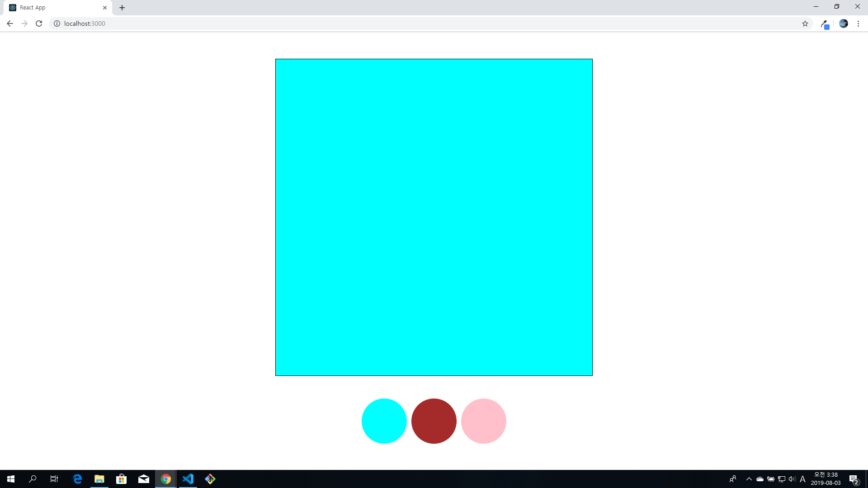This screenshot has width=868, height=488.
Task: Open the Chrome three-dot menu
Action: tap(858, 23)
